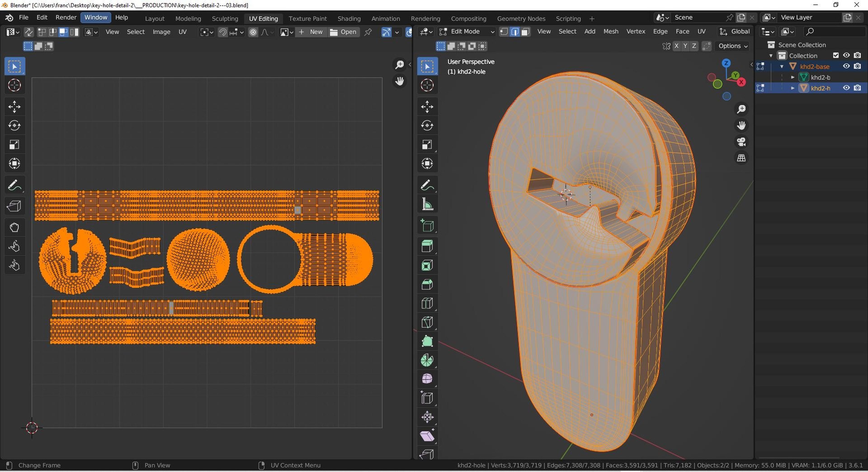This screenshot has height=472, width=868.
Task: Enable face select mode in 3D viewport
Action: coord(525,32)
